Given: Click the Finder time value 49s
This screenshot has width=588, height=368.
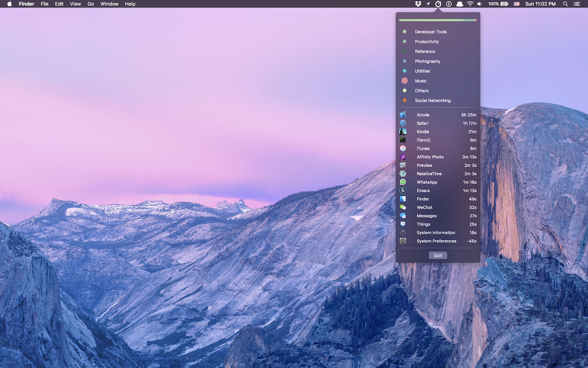Looking at the screenshot, I should click(472, 199).
